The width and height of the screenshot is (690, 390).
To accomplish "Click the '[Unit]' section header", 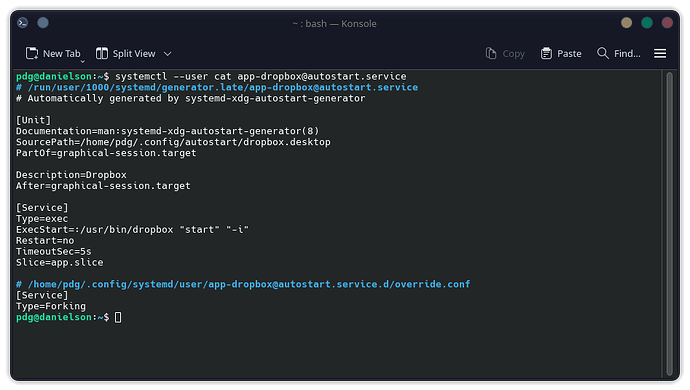I will [x=33, y=120].
